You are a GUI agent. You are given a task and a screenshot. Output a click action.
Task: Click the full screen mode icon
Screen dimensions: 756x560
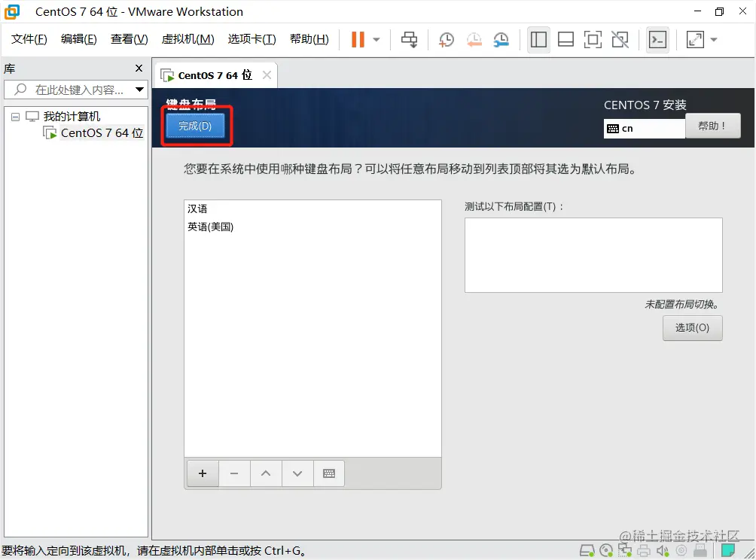[x=593, y=40]
